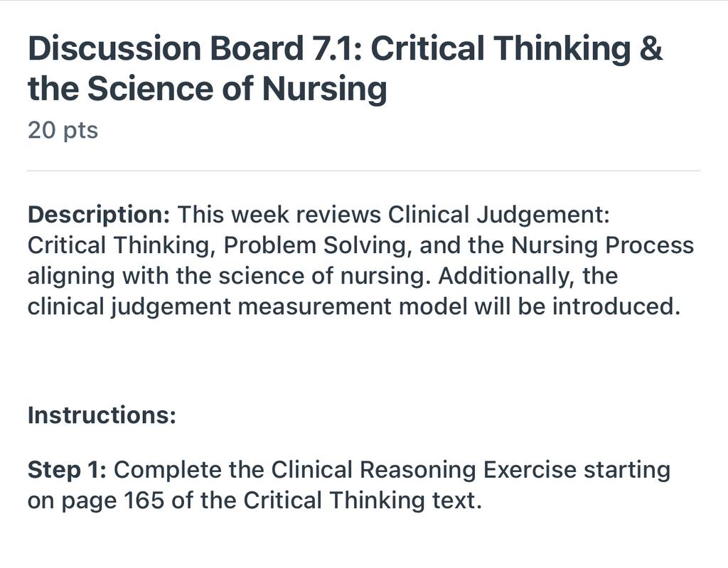Click 'page 165' in the instructions
The image size is (728, 568).
point(113,500)
